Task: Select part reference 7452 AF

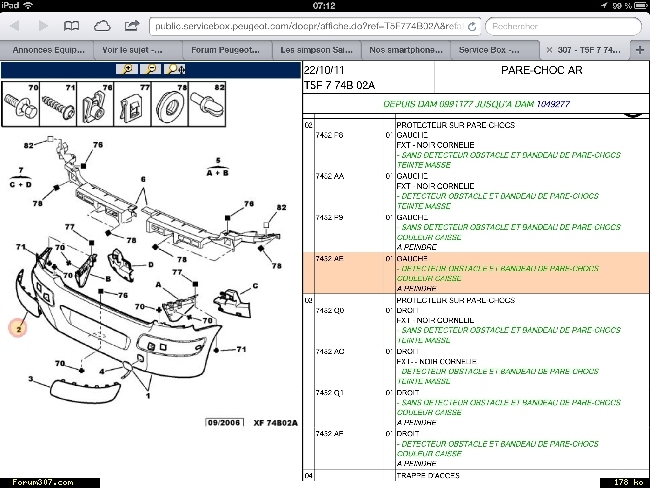Action: (330, 434)
